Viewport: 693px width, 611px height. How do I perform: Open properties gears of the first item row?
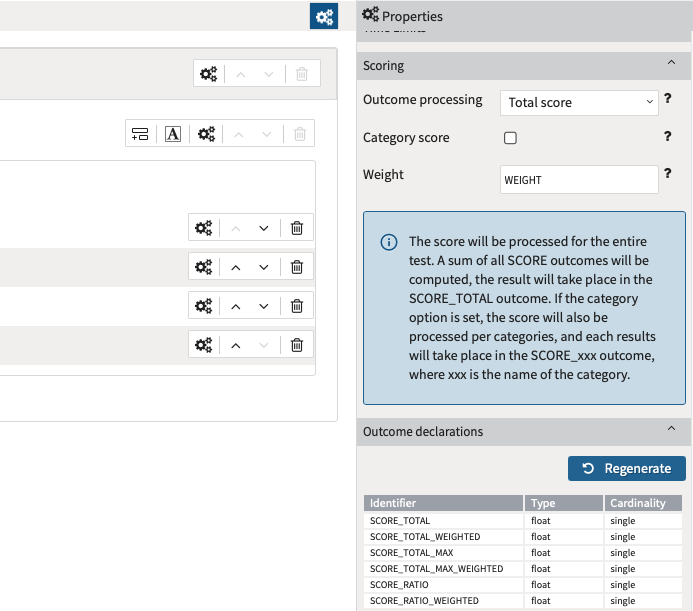coord(204,228)
